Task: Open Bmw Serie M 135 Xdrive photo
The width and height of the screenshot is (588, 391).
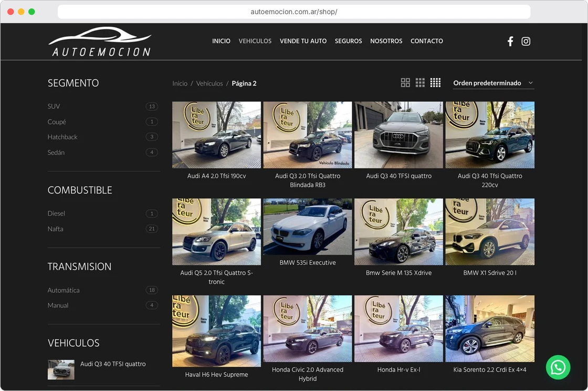Action: (x=398, y=232)
